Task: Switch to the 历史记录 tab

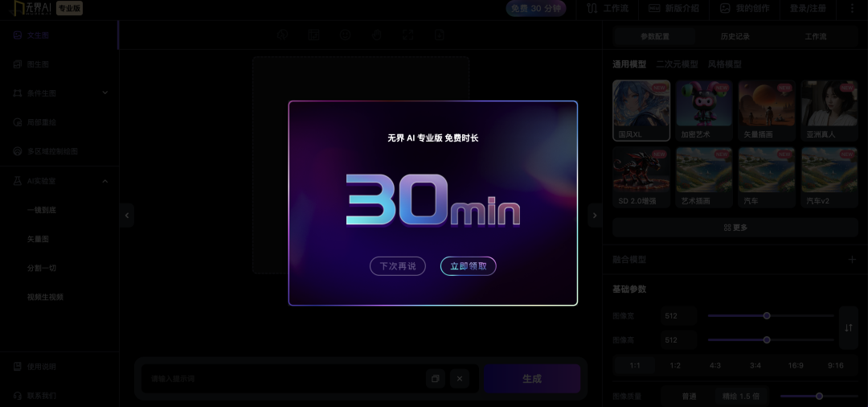Action: point(735,36)
